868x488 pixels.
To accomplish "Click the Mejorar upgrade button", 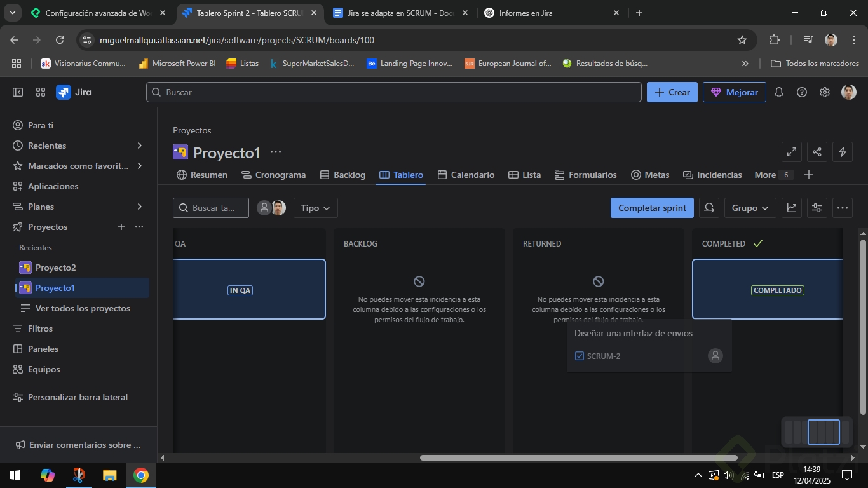I will tap(734, 92).
